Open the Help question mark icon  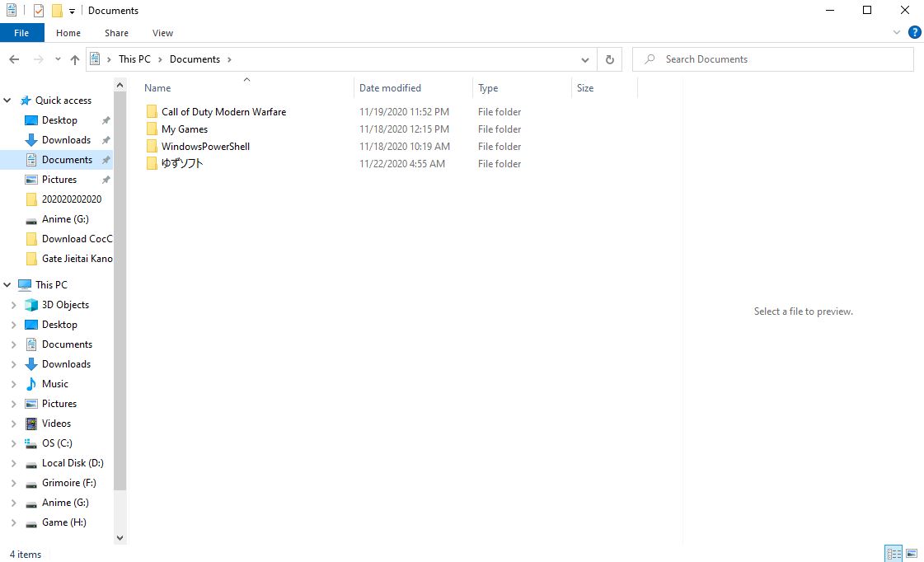[x=914, y=33]
